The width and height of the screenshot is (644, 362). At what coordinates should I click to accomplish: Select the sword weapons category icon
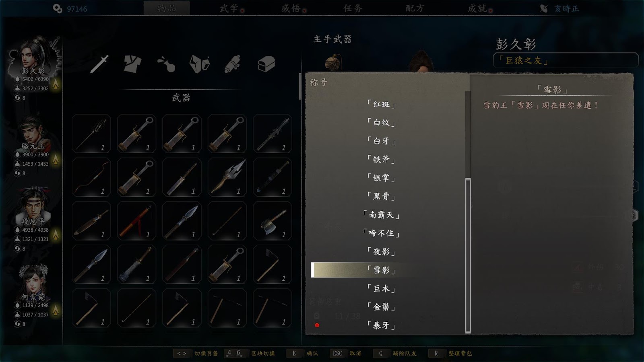(99, 64)
